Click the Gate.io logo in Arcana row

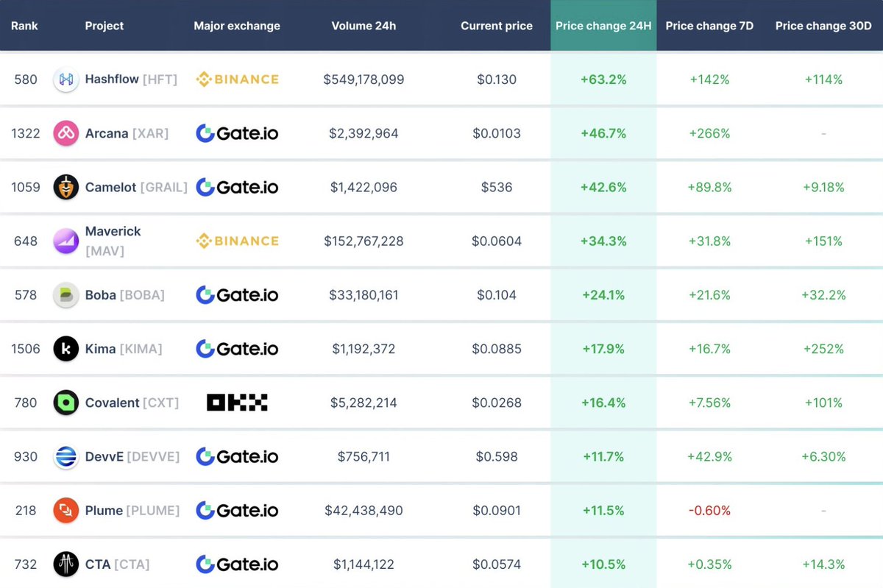(x=237, y=133)
